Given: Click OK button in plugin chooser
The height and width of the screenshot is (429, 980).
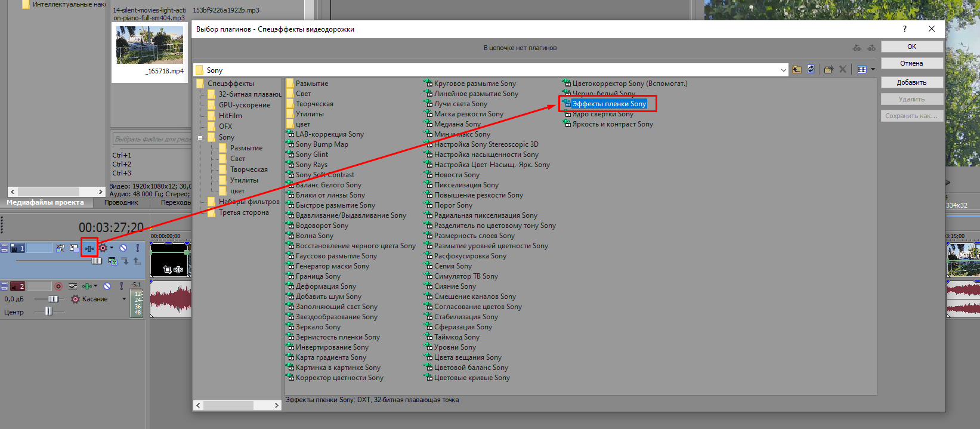Looking at the screenshot, I should click(912, 47).
